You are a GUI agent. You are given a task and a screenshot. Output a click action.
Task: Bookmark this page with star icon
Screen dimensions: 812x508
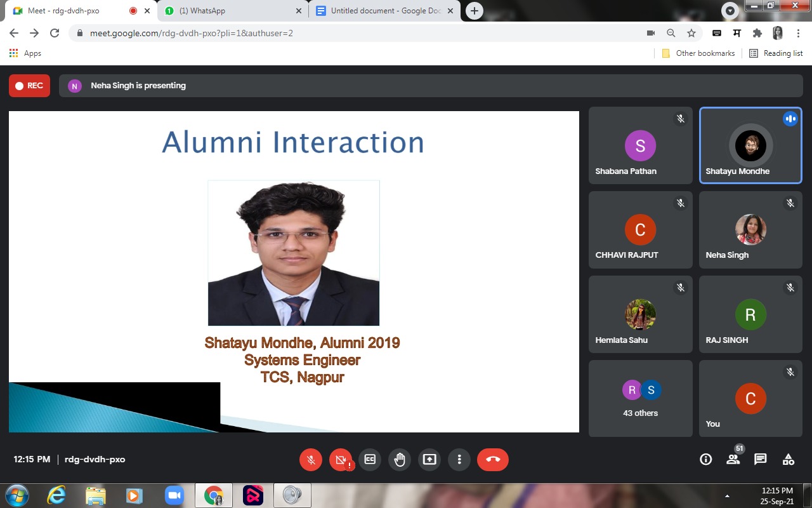click(x=691, y=33)
